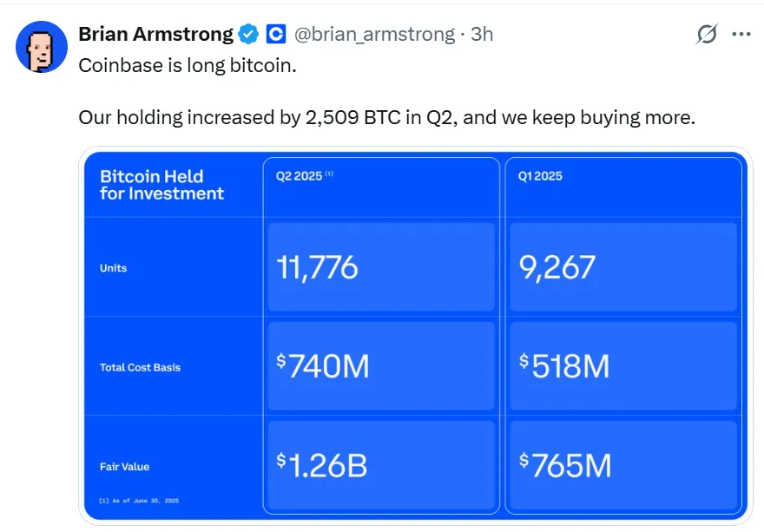
Task: Click the $1.26B fair value cell
Action: [x=381, y=465]
